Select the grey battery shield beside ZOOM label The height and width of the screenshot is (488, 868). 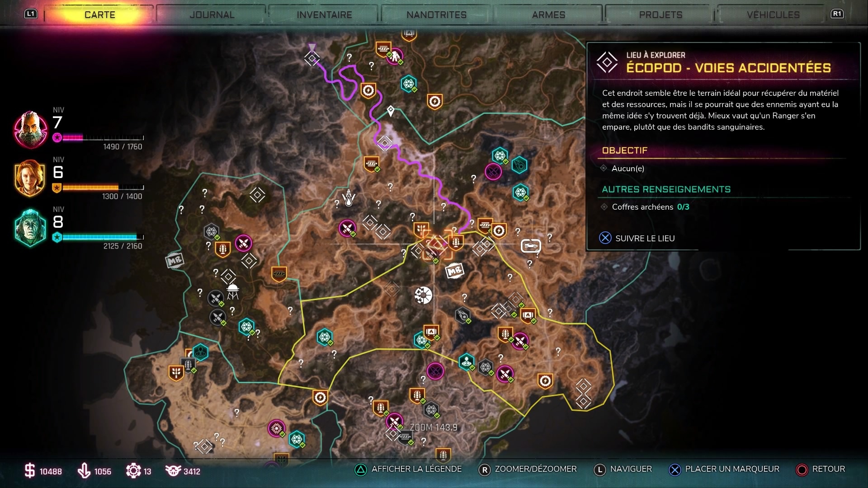pos(405,437)
